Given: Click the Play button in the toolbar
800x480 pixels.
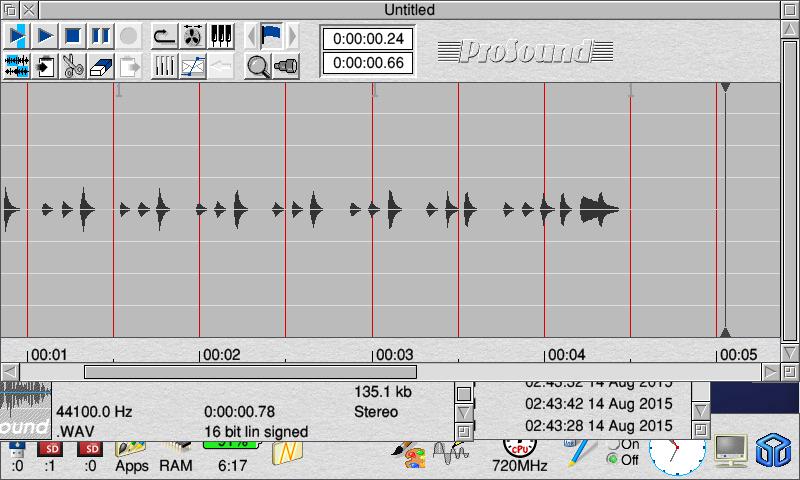Looking at the screenshot, I should pyautogui.click(x=45, y=37).
